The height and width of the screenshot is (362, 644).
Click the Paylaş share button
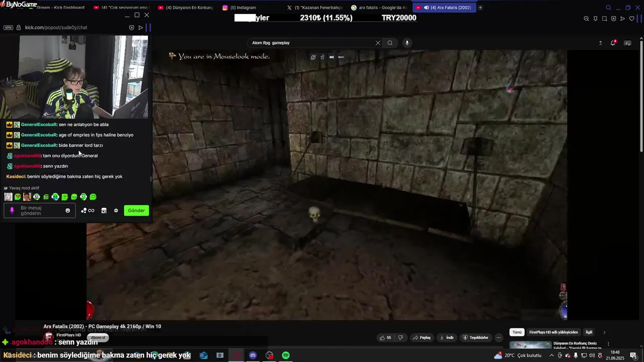[x=422, y=338]
